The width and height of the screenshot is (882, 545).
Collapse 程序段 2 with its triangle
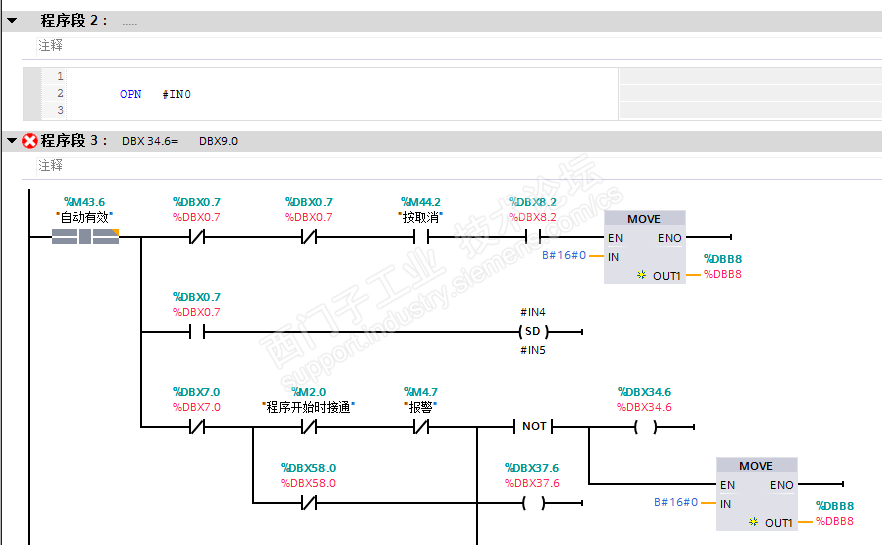point(12,21)
